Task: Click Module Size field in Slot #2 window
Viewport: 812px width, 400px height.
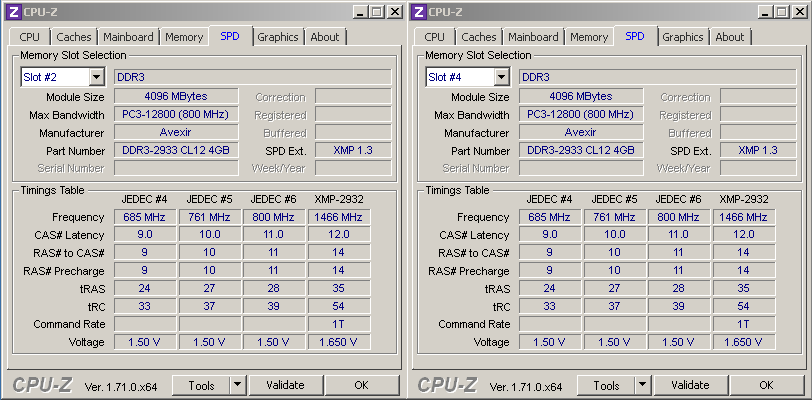Action: tap(176, 96)
